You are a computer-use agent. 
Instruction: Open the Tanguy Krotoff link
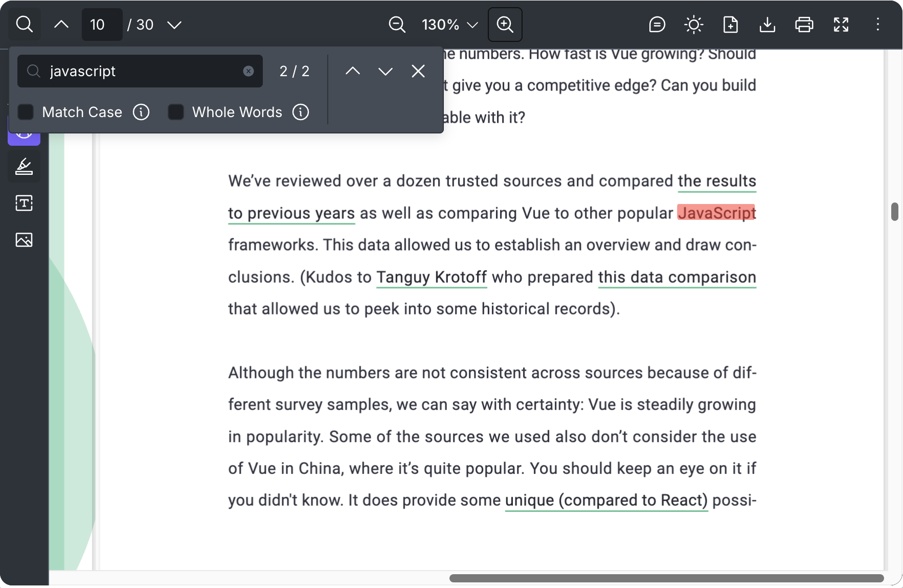(432, 277)
